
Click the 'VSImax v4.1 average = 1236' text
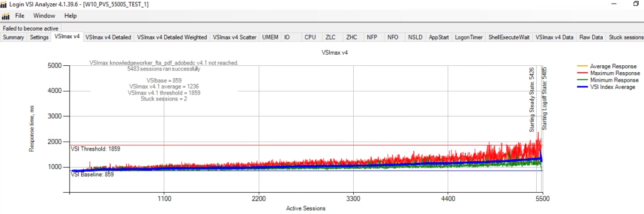point(164,86)
